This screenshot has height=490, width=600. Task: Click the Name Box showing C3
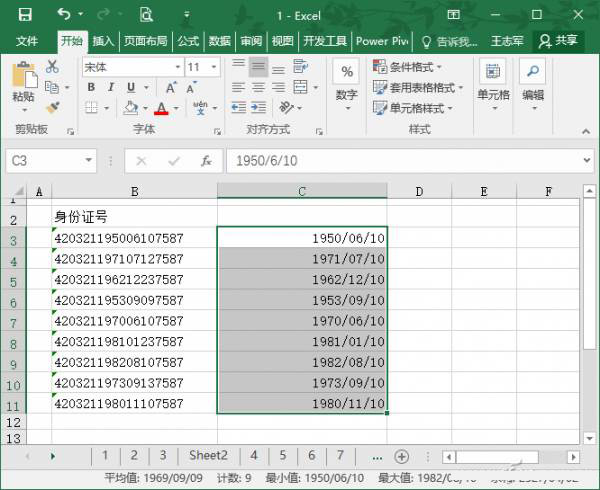51,161
